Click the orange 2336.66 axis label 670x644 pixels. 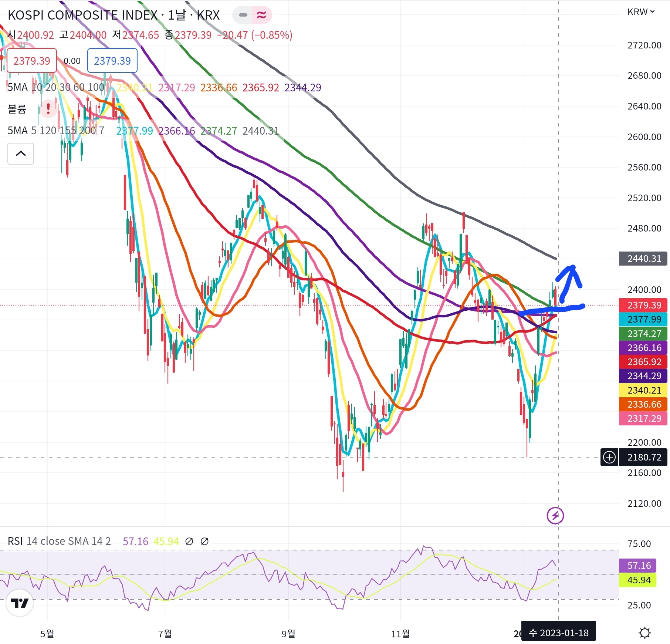tap(644, 404)
